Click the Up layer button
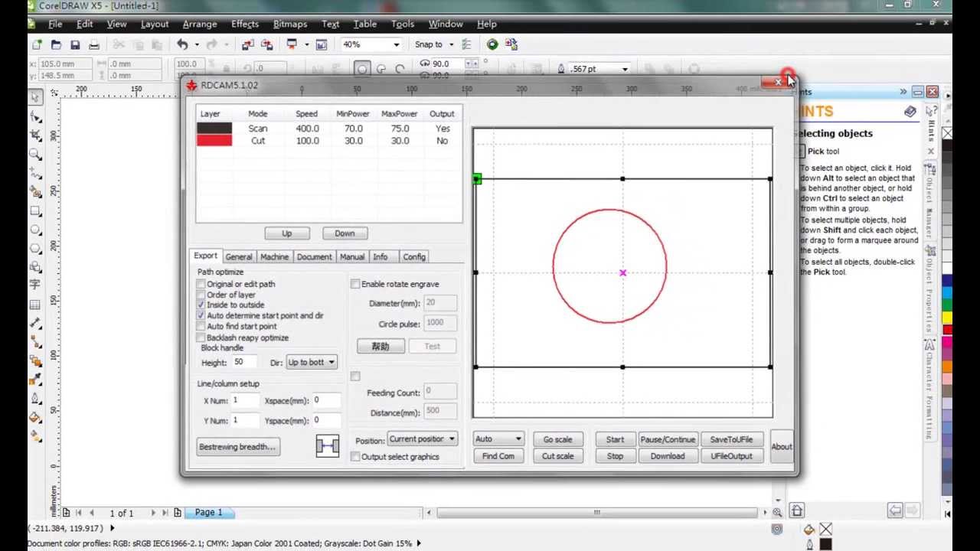The width and height of the screenshot is (980, 551). click(286, 233)
